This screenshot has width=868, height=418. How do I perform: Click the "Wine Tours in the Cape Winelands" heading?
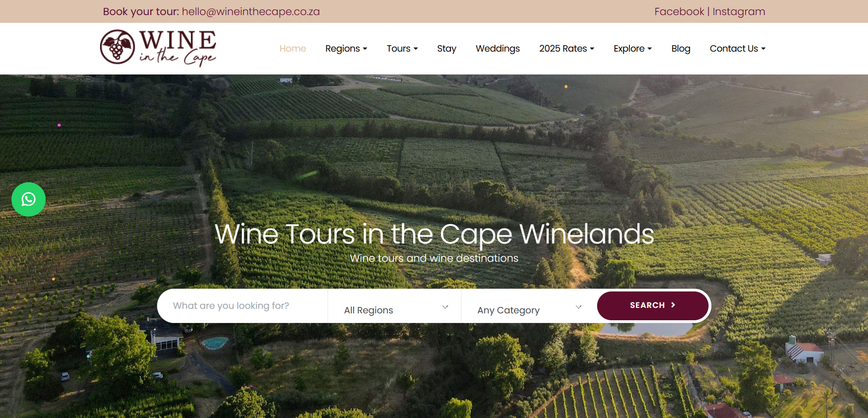click(434, 234)
